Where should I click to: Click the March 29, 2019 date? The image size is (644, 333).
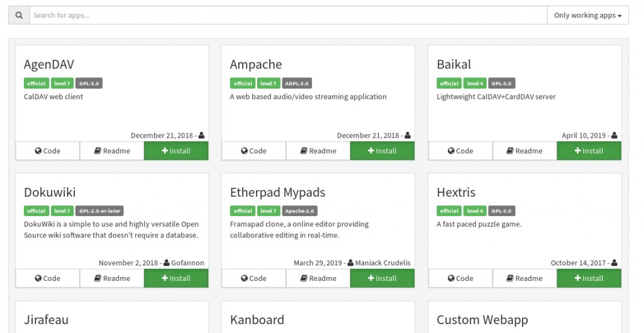click(x=318, y=263)
